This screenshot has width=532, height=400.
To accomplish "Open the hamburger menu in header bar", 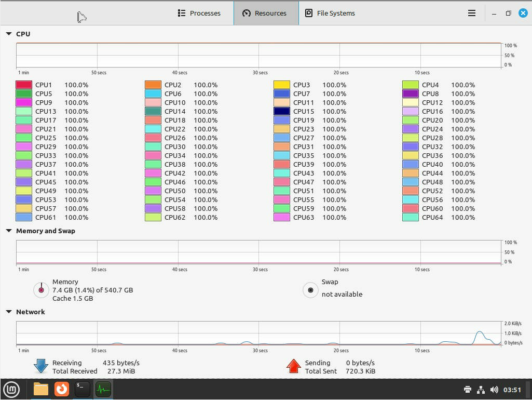I will (471, 13).
